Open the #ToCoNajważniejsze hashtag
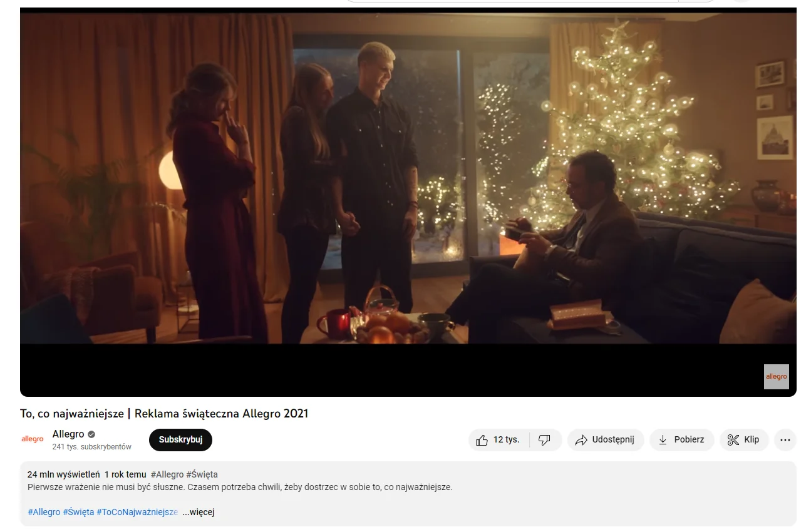The image size is (806, 532). point(137,512)
